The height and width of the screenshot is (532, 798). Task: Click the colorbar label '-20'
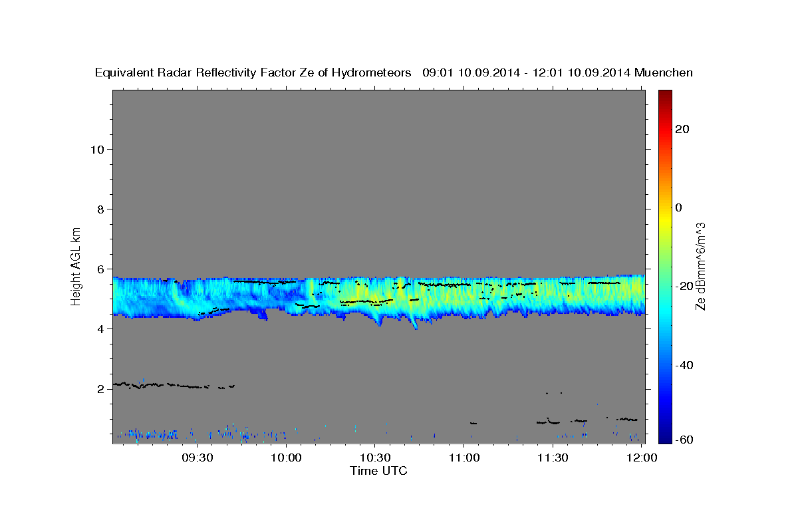pos(684,286)
